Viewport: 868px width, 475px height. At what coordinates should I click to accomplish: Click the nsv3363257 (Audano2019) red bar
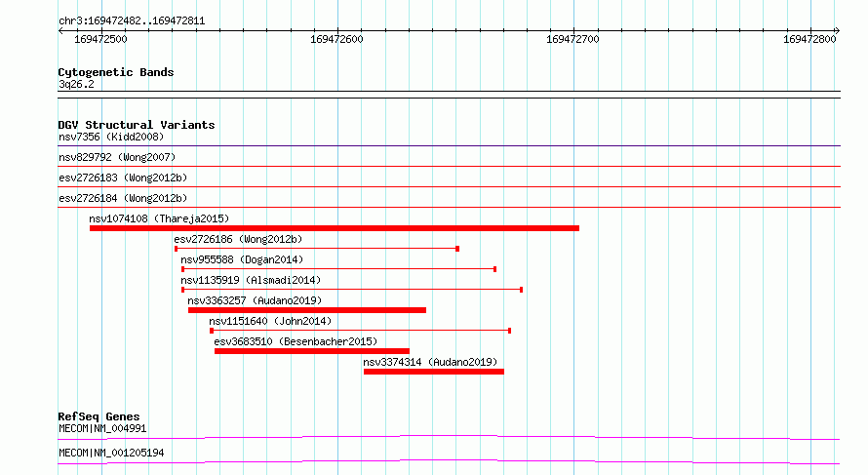(x=307, y=310)
